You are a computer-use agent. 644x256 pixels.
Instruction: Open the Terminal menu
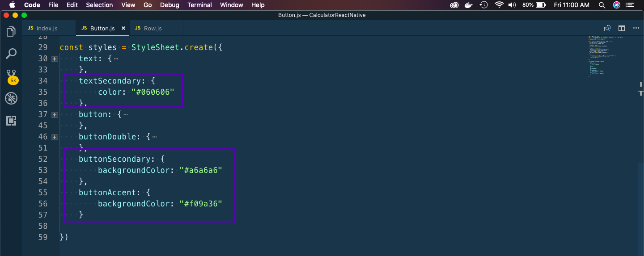(x=199, y=5)
